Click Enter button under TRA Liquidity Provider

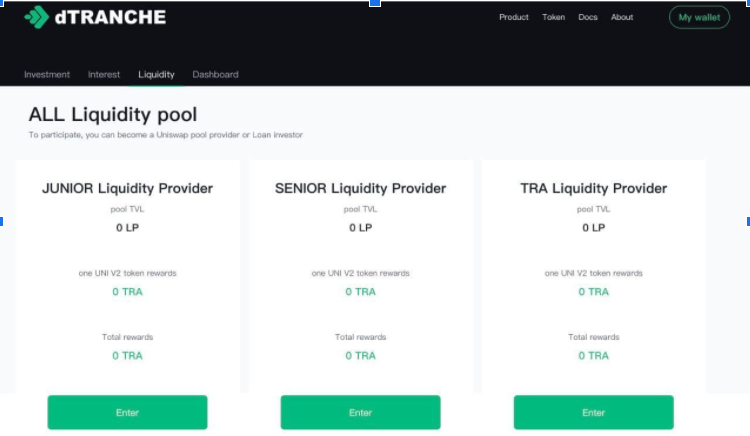pos(594,412)
